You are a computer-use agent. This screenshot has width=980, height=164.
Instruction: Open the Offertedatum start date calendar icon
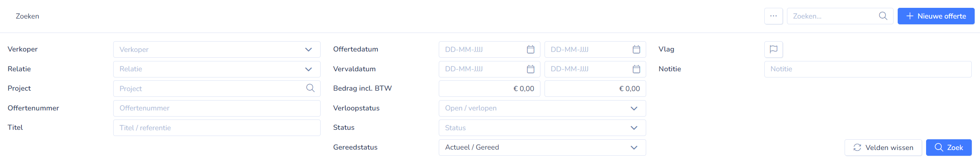(x=531, y=49)
